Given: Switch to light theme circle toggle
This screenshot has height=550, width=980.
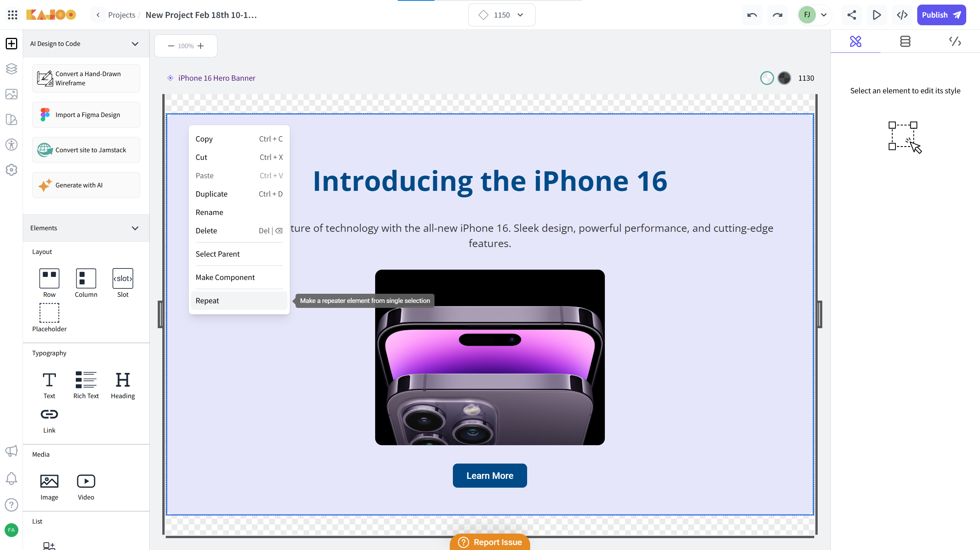Looking at the screenshot, I should point(767,78).
